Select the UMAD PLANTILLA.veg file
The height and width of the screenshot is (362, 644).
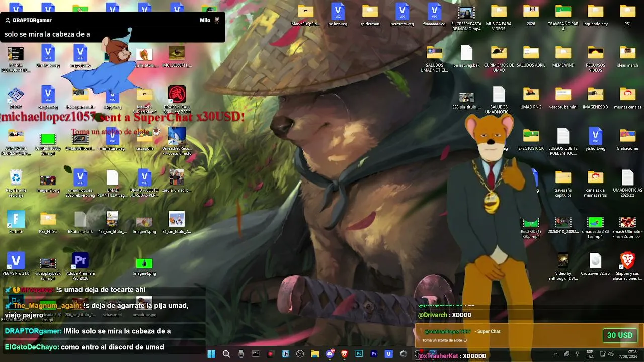[112, 184]
